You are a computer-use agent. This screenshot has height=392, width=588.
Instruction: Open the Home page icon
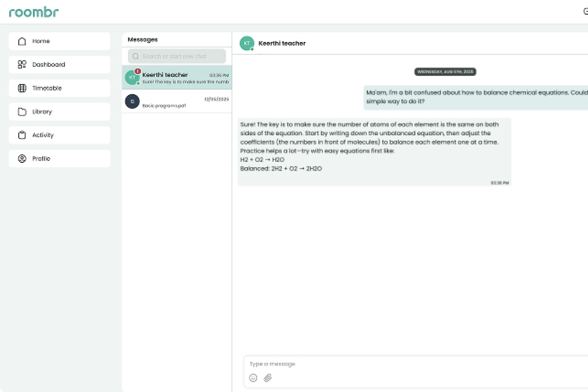pyautogui.click(x=22, y=41)
